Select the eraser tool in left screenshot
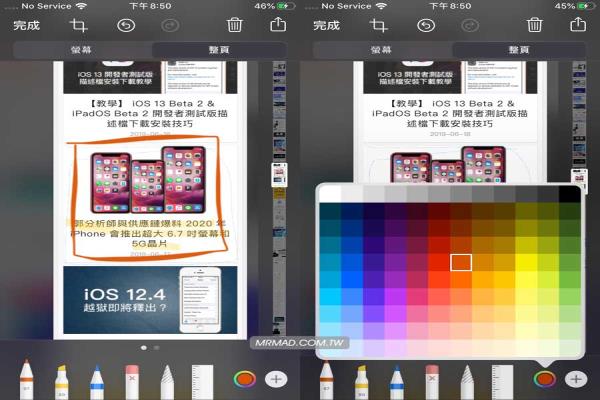The width and height of the screenshot is (600, 400). click(x=132, y=382)
